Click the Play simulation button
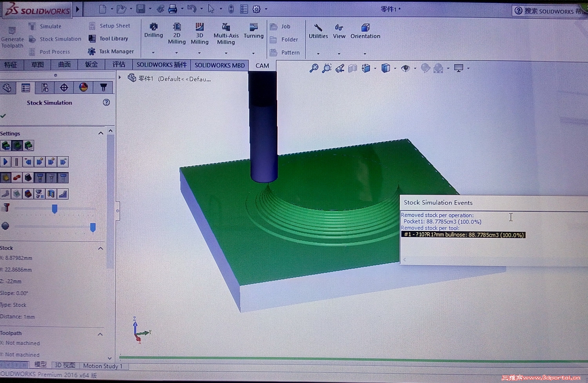588x383 pixels. pos(5,162)
